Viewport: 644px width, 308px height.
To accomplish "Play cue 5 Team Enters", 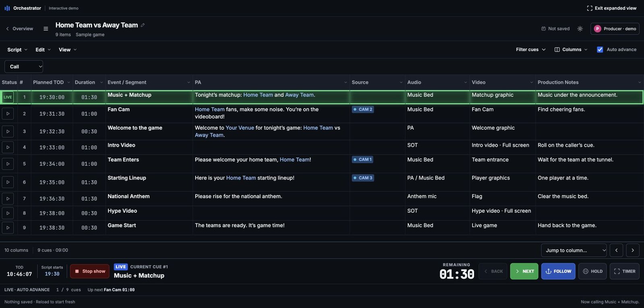I will point(8,164).
